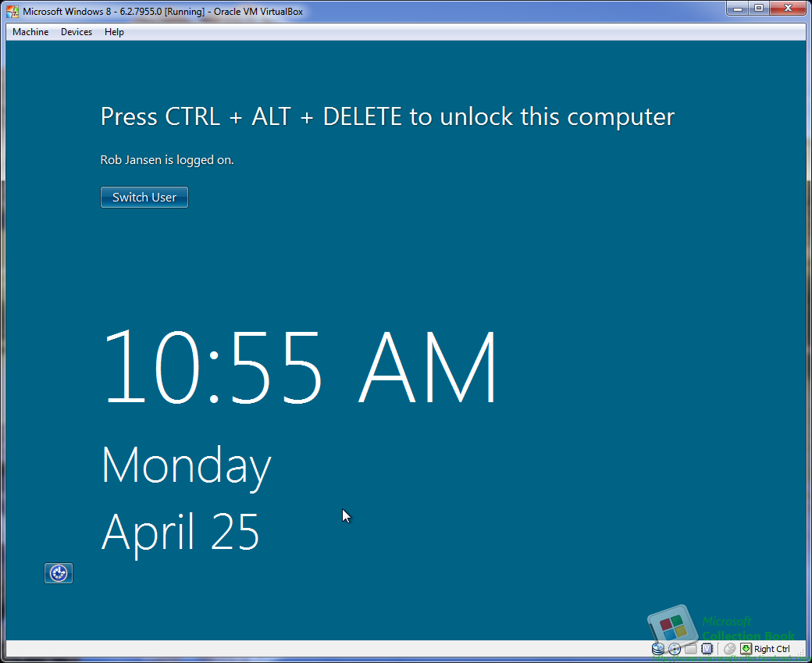Click the mouse integration status icon
The image size is (812, 663).
[730, 648]
